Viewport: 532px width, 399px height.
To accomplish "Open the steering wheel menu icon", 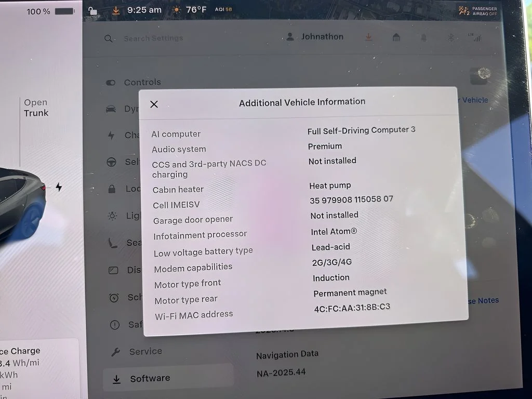I will [111, 162].
